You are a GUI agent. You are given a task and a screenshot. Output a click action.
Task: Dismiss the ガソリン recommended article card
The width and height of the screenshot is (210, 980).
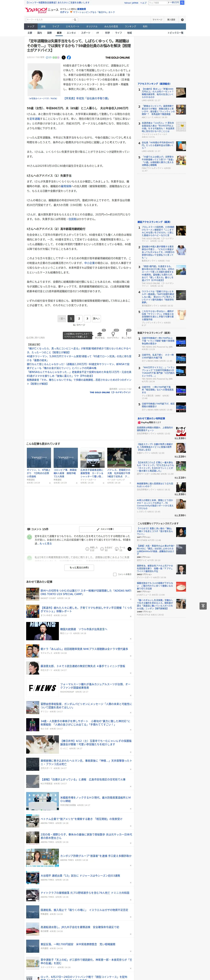pos(50,483)
